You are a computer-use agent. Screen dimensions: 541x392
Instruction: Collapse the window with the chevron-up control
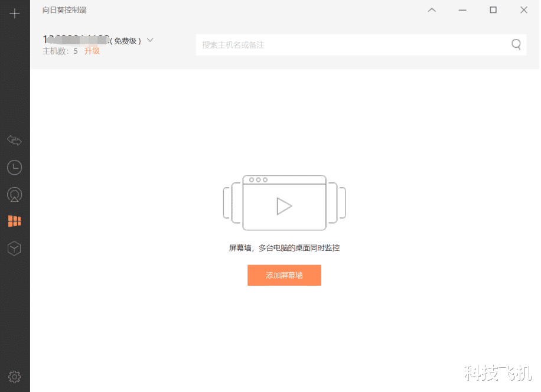[432, 10]
